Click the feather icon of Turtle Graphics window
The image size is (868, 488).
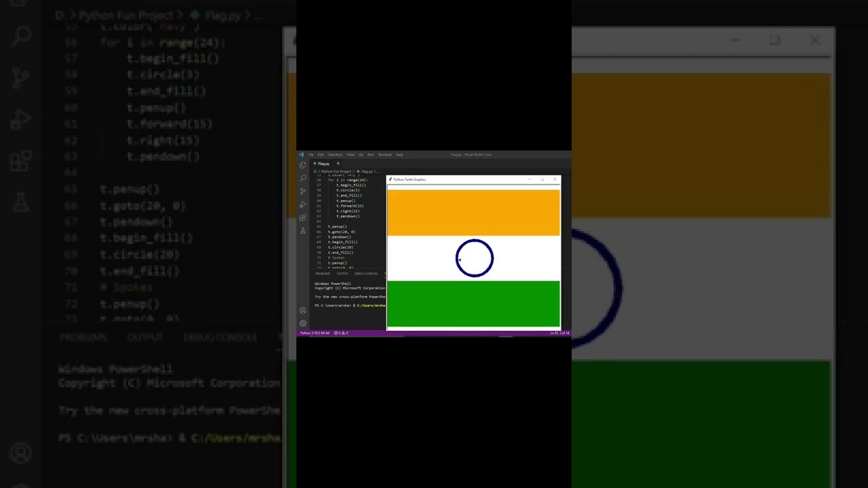(x=391, y=180)
